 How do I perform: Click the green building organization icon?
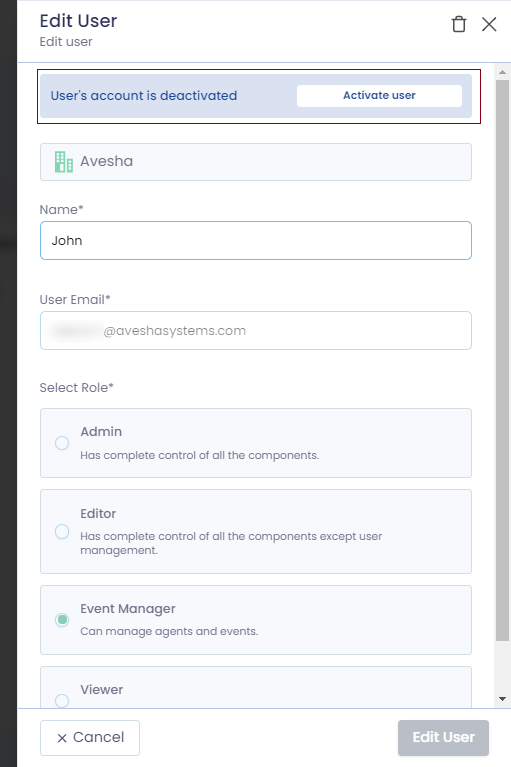click(x=64, y=162)
